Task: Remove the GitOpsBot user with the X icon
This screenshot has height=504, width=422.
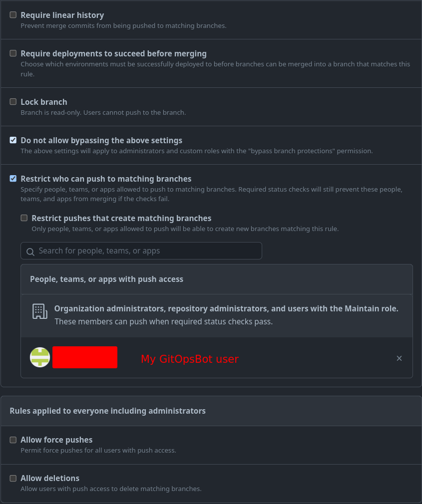Action: point(399,358)
